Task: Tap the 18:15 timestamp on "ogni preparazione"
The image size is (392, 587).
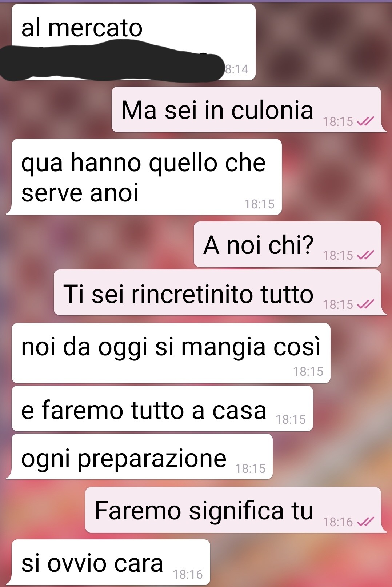Action: point(250,468)
